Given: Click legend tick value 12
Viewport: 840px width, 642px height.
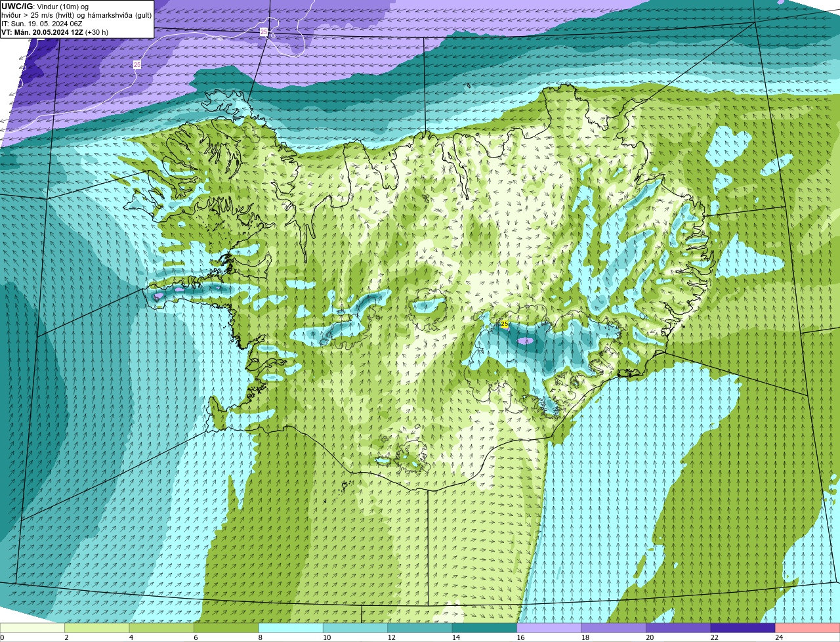Looking at the screenshot, I should click(391, 637).
